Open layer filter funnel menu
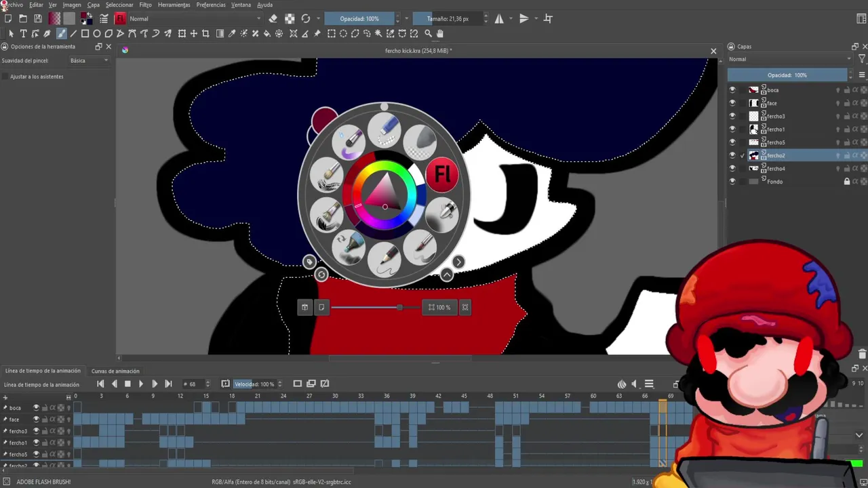 click(862, 59)
